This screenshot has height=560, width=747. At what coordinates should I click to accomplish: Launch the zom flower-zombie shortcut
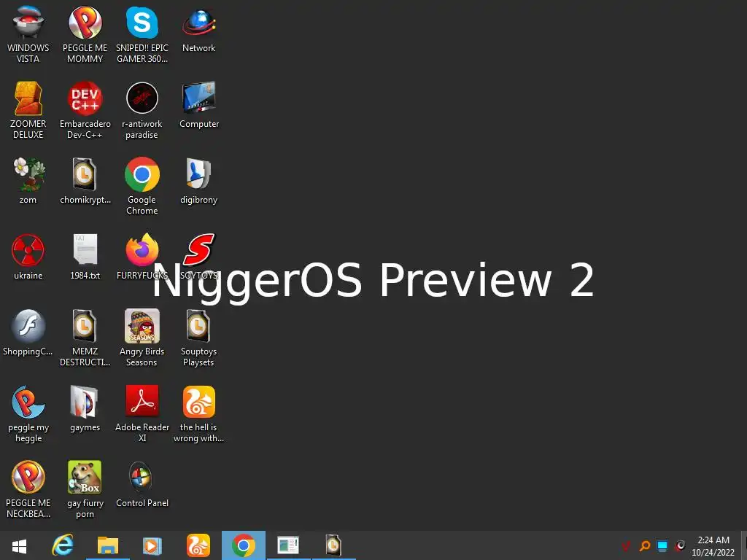[28, 181]
